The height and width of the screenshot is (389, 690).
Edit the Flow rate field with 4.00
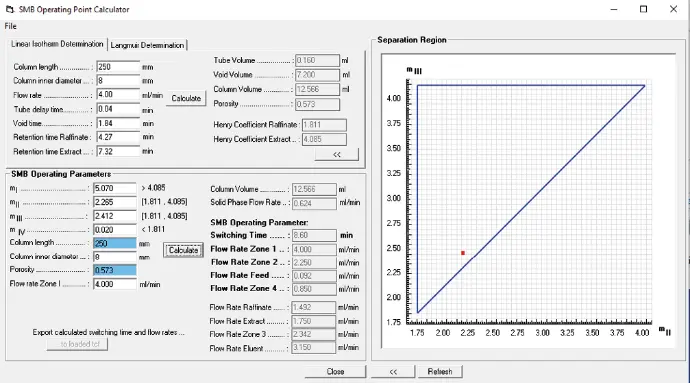coord(118,95)
